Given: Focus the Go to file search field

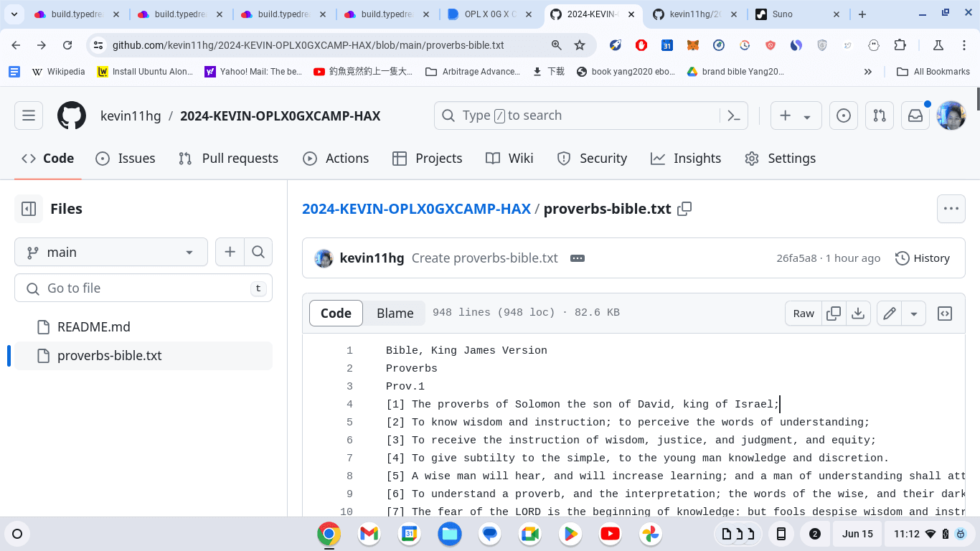Looking at the screenshot, I should click(143, 288).
